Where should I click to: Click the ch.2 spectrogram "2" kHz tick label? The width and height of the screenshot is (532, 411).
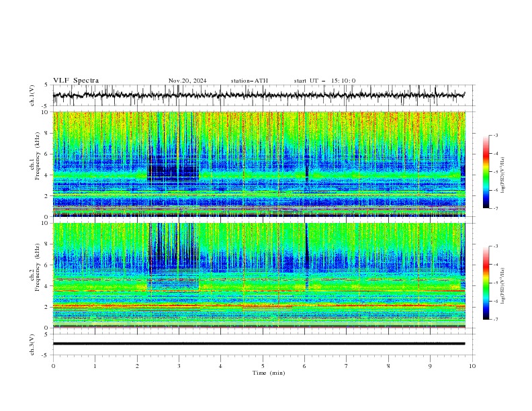coord(48,307)
